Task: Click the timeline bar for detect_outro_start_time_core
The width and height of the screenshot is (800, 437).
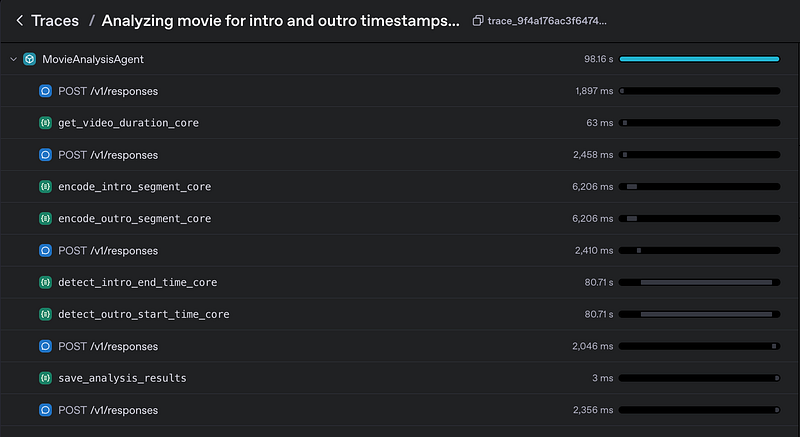Action: (699, 314)
